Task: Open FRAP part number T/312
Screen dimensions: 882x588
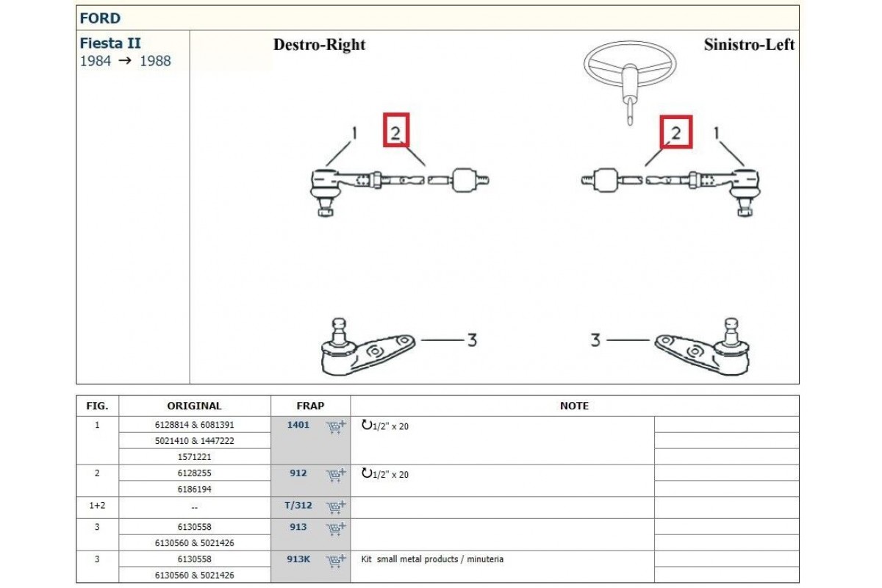Action: click(x=298, y=506)
